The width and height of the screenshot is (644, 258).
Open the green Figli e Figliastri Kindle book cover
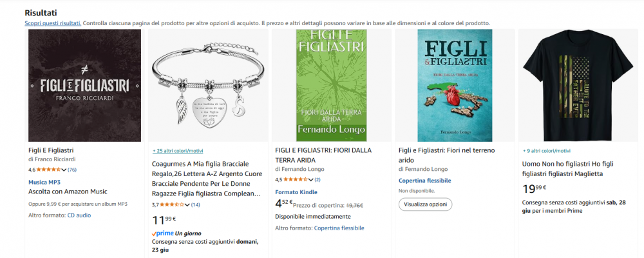pyautogui.click(x=332, y=86)
